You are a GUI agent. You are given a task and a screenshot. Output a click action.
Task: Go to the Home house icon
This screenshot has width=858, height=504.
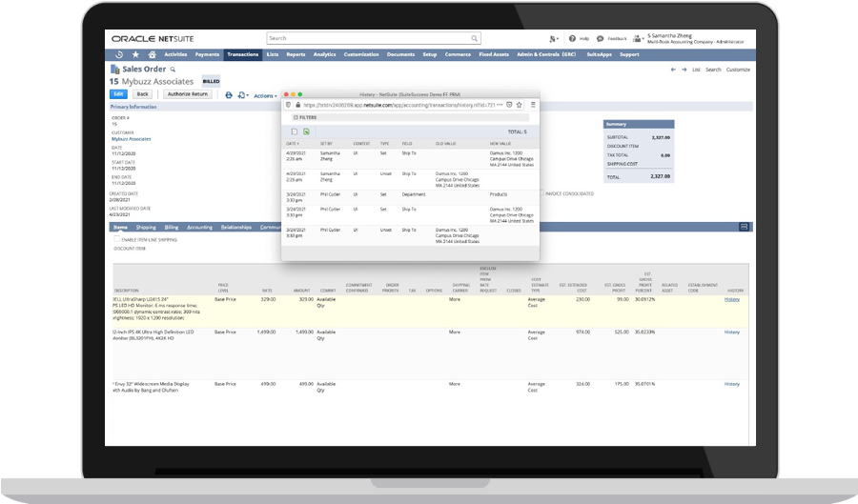pos(153,54)
